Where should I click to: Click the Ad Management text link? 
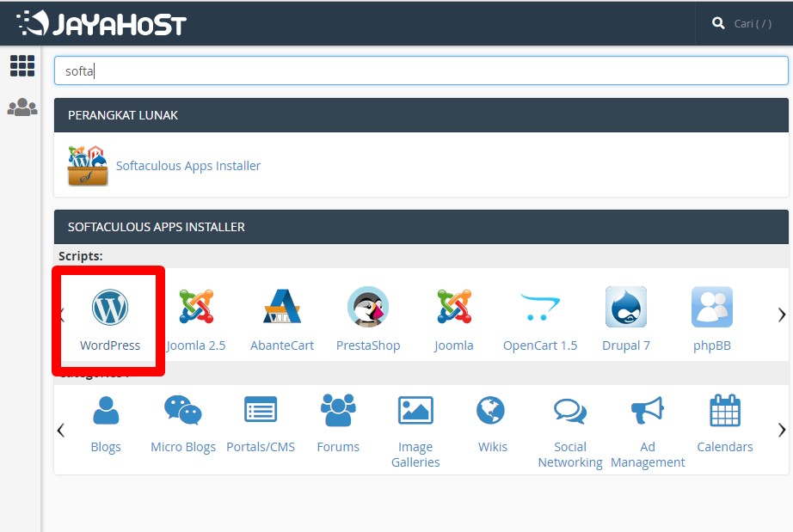click(648, 455)
